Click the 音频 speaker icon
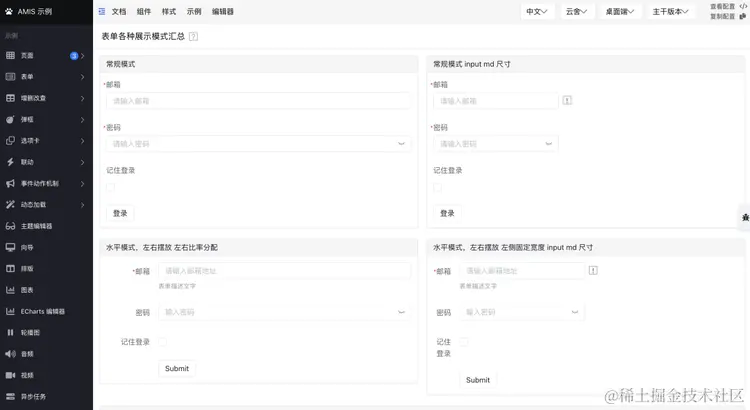750x410 pixels. (11, 354)
